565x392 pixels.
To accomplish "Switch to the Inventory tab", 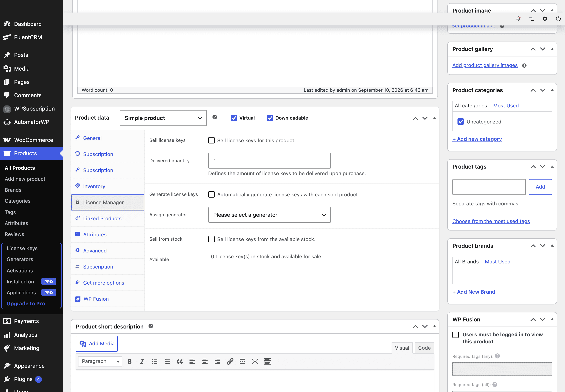I will pos(108,186).
